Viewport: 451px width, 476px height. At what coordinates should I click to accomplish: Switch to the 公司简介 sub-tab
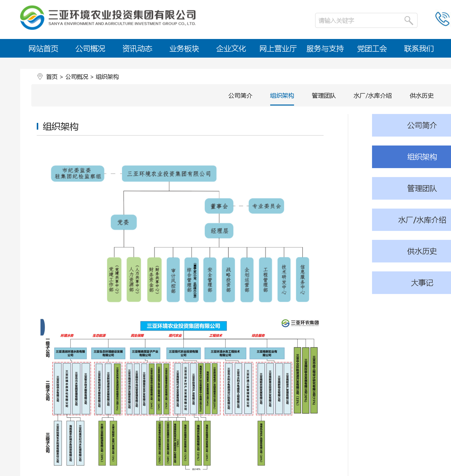point(240,96)
